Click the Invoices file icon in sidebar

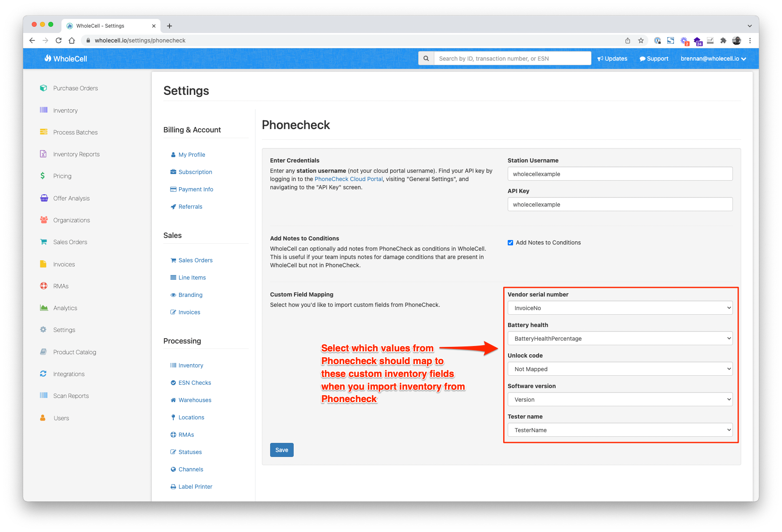click(43, 264)
